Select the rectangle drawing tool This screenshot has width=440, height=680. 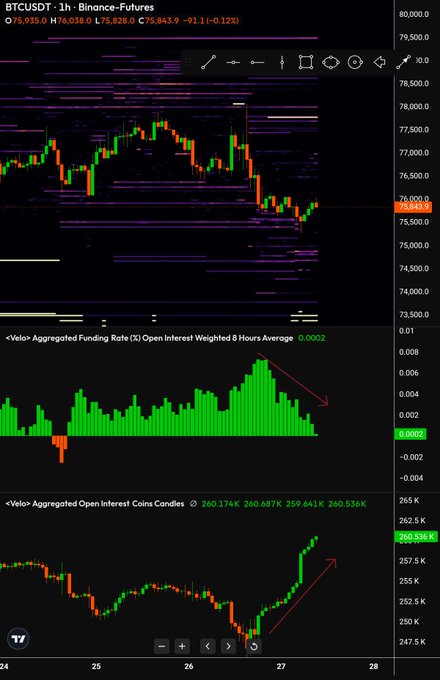[x=306, y=62]
